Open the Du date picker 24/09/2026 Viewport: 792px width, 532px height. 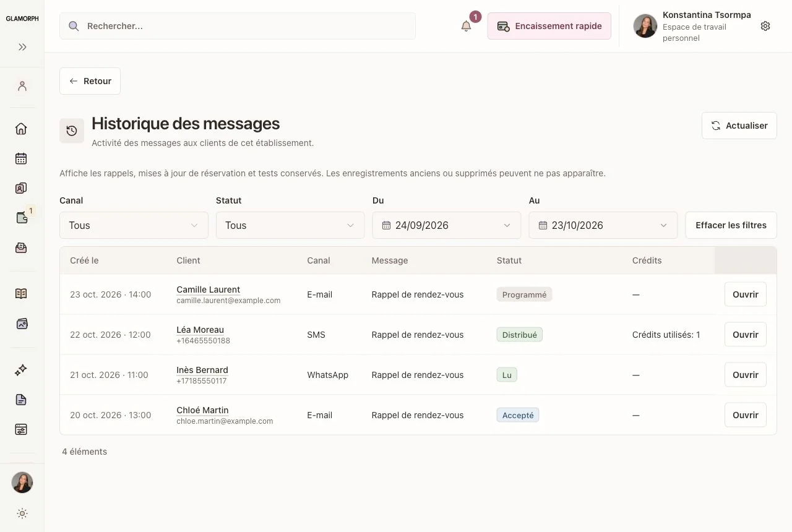point(447,225)
